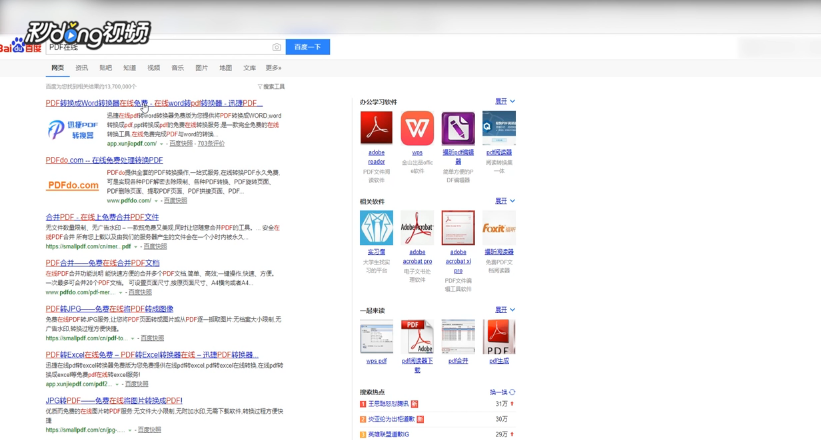Select the 音乐 tab
Screen dimensions: 821x440
pyautogui.click(x=177, y=68)
